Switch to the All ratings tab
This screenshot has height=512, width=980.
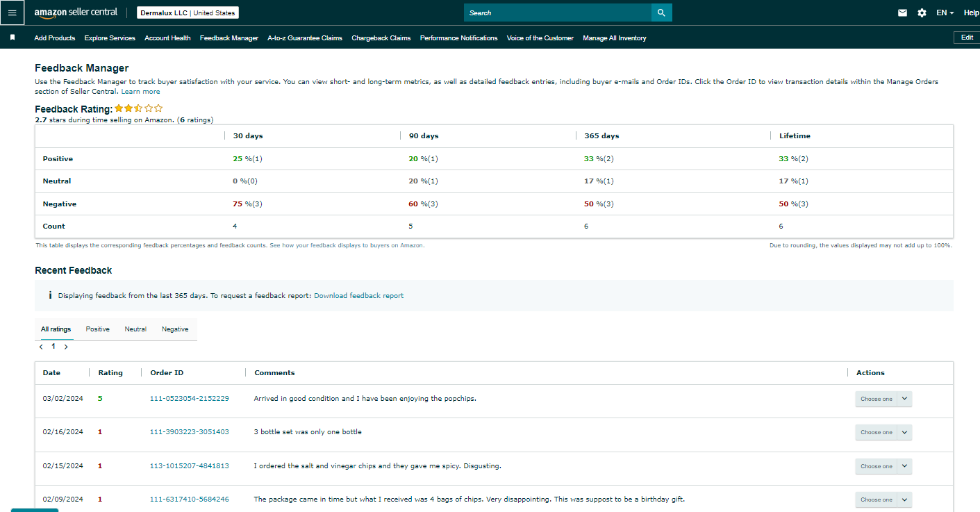(56, 329)
